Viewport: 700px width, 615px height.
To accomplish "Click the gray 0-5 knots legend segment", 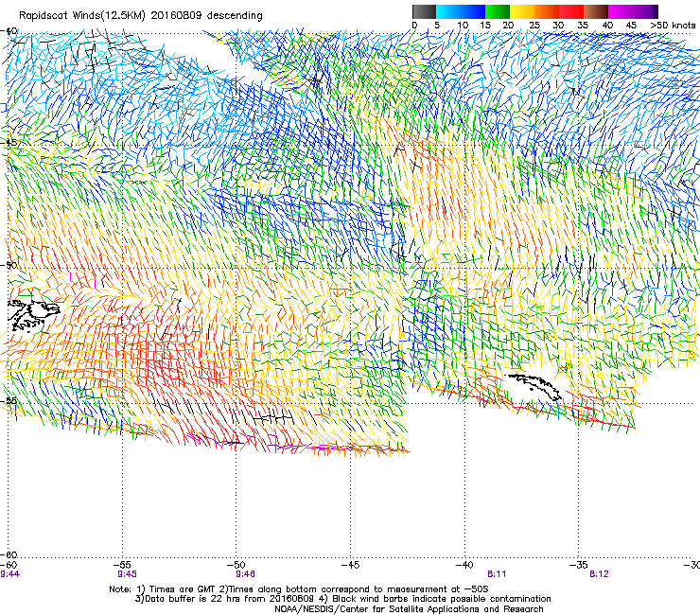I will [424, 11].
